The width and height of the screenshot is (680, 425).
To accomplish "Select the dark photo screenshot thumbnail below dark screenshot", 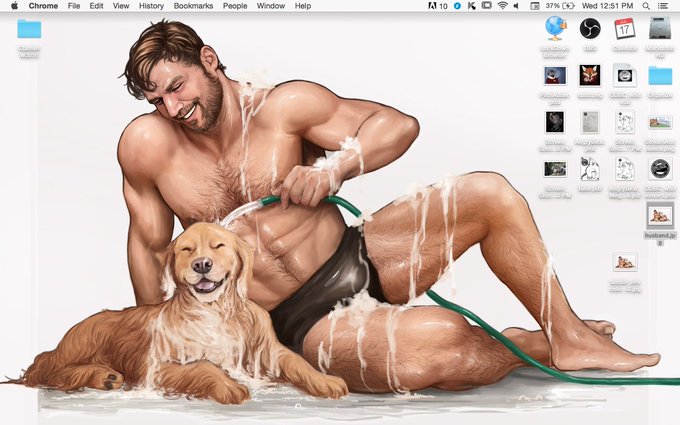I will click(x=555, y=169).
